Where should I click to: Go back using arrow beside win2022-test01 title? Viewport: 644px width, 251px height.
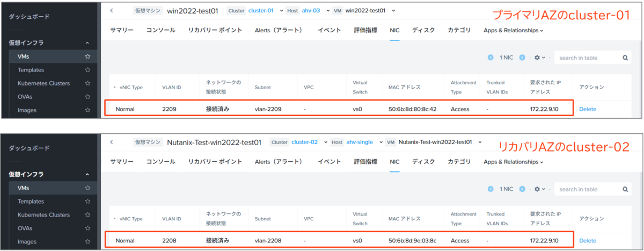112,10
